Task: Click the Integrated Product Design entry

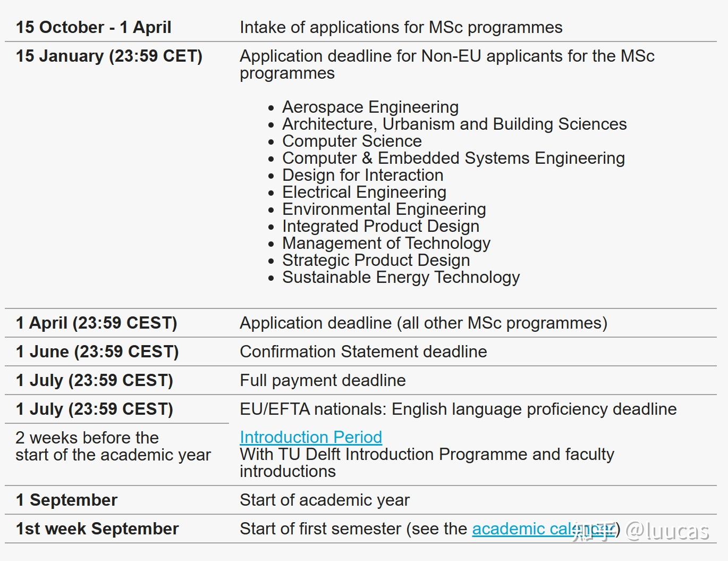Action: tap(380, 226)
